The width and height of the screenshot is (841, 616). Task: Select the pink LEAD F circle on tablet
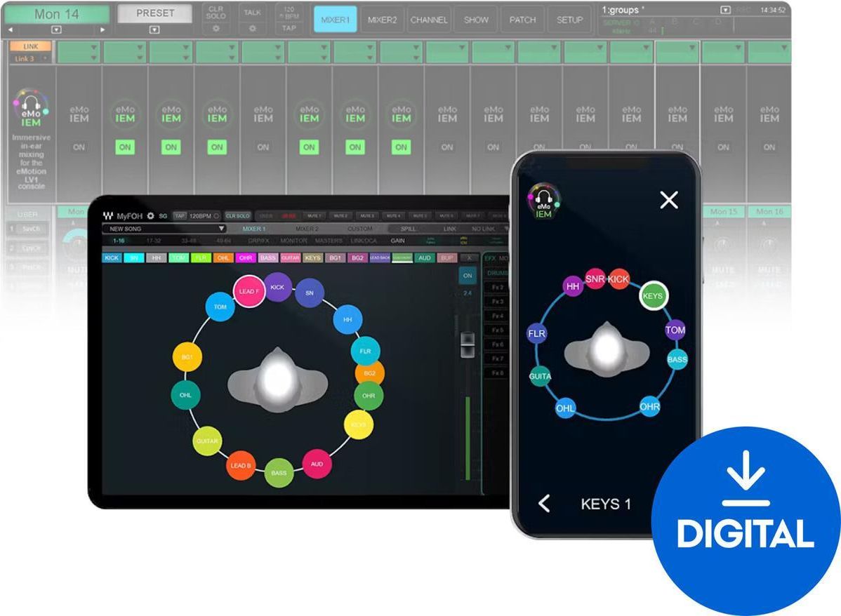249,291
